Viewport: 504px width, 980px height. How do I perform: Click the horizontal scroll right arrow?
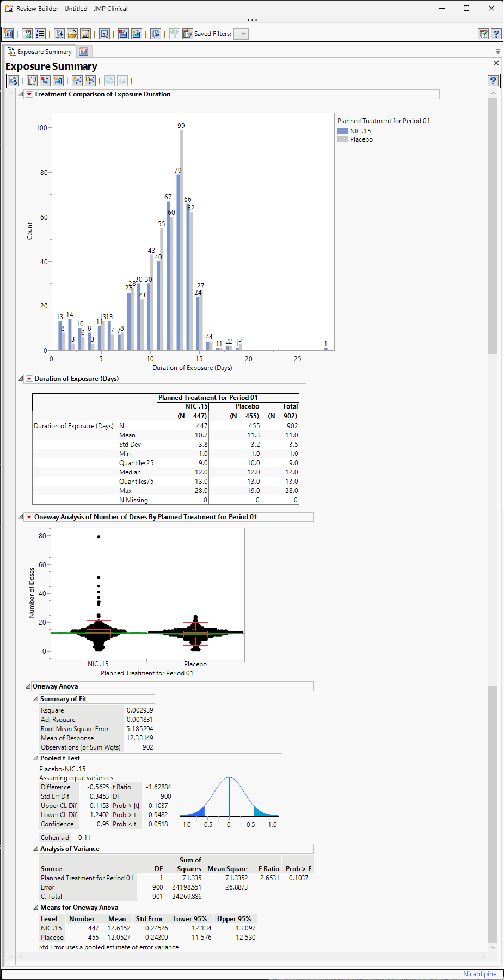tap(483, 957)
